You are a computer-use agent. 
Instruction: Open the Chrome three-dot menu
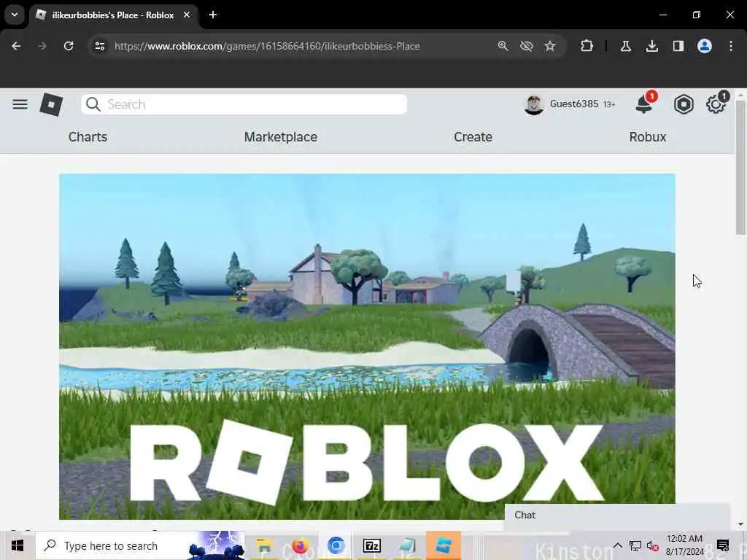pos(731,46)
